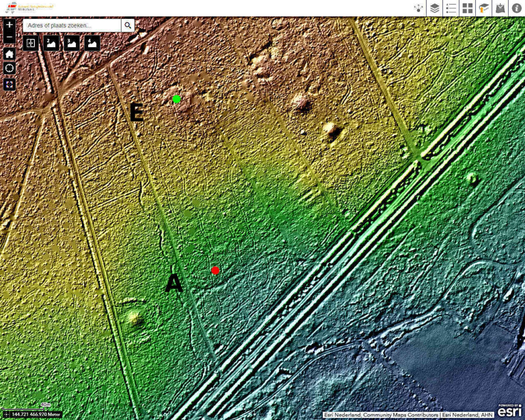Open the layer list panel
The height and width of the screenshot is (420, 525).
coord(435,8)
